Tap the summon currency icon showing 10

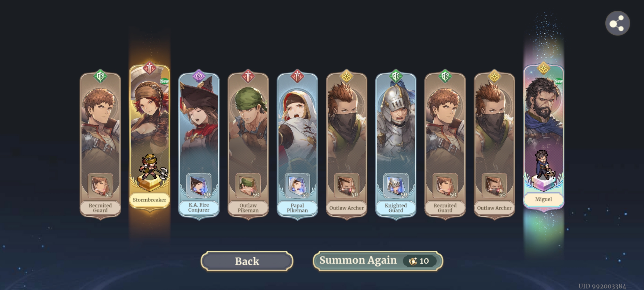[413, 261]
